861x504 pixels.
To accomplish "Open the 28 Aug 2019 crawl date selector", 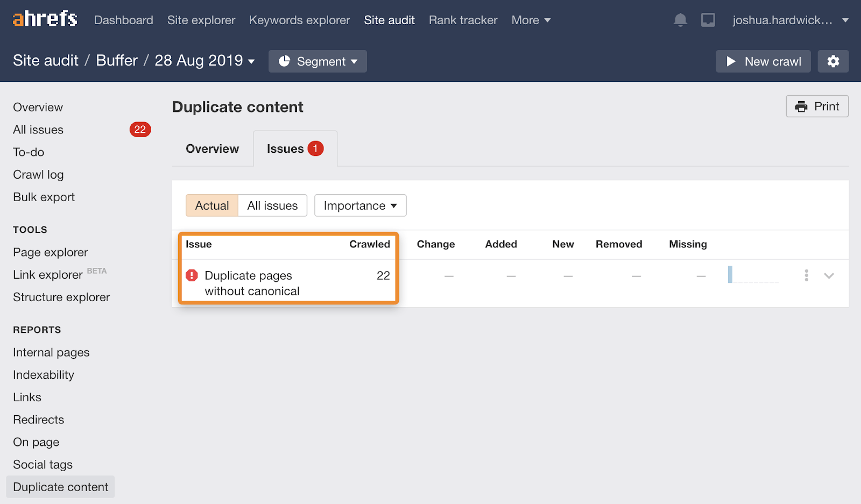I will [203, 60].
